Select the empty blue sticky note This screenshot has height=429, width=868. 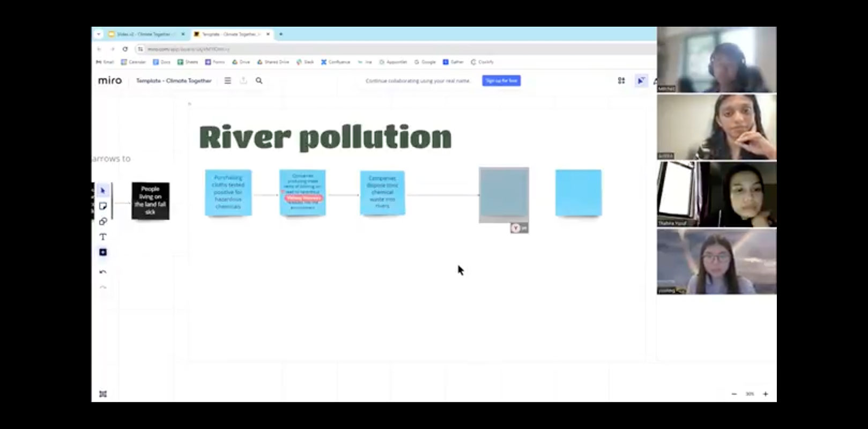pyautogui.click(x=578, y=193)
